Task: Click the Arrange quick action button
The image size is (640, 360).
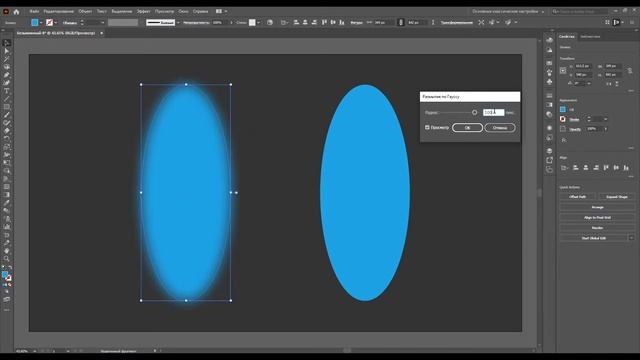Action: point(597,207)
